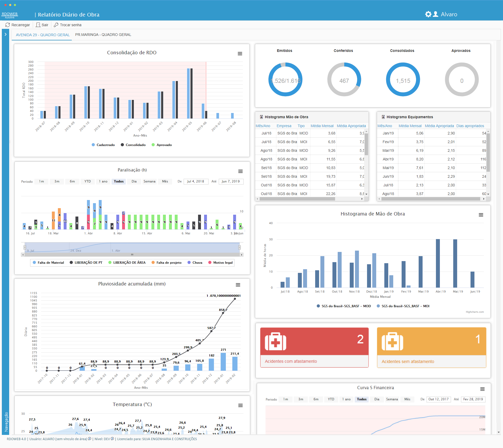The image size is (503, 448).
Task: Select AVENIDA 29 - QUADRO GERAL tab
Action: [x=43, y=35]
